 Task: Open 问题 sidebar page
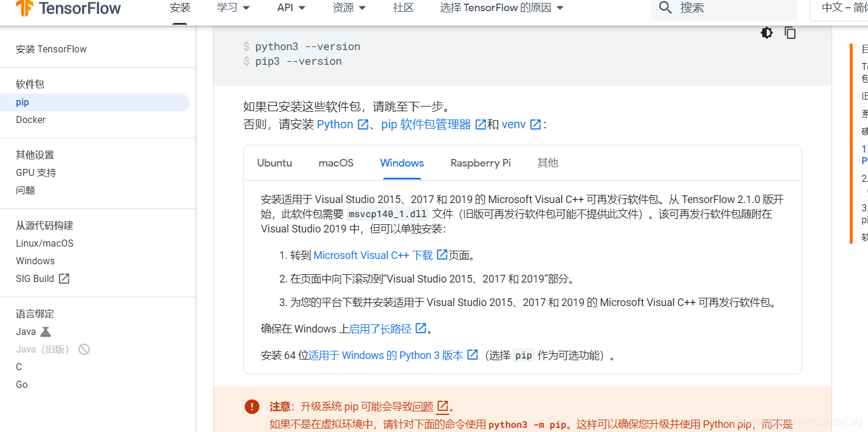point(25,190)
